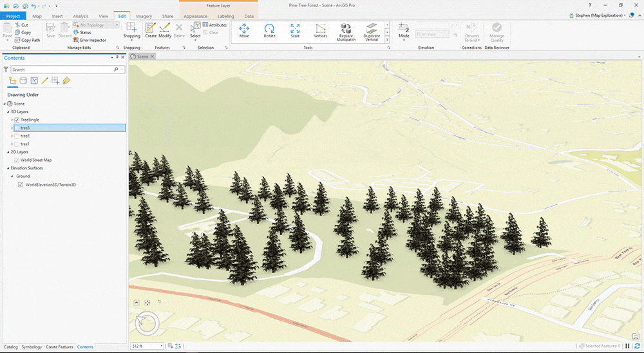
Task: Enable the tree2 layer checkbox
Action: point(17,136)
